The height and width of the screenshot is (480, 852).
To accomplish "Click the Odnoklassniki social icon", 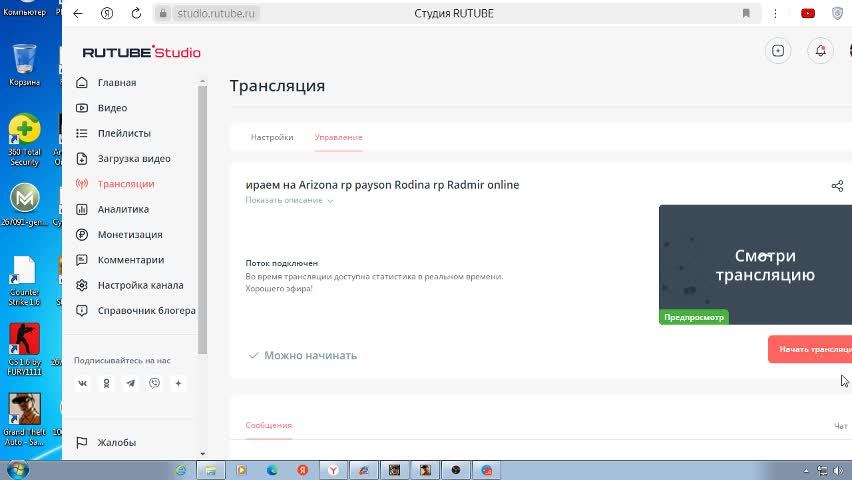I will (106, 383).
